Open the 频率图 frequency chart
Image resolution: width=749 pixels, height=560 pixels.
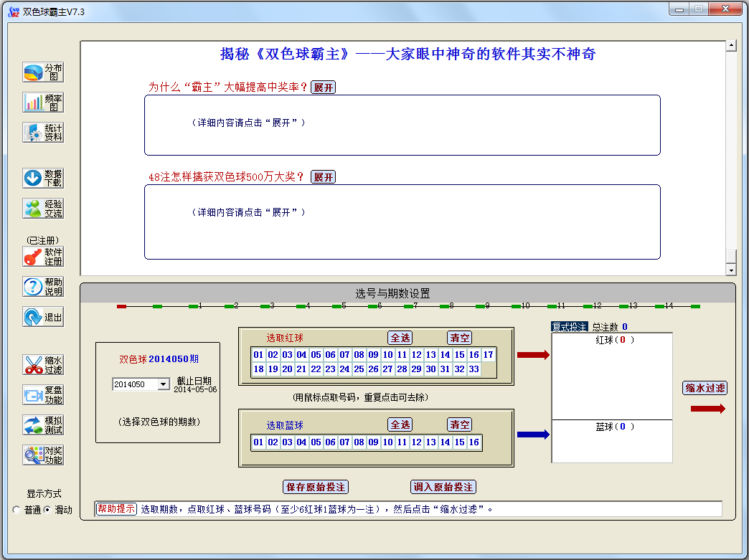point(43,103)
